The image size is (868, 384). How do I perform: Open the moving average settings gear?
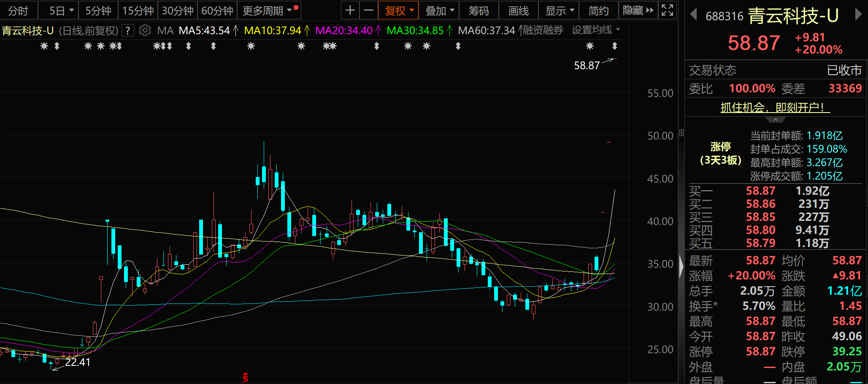pyautogui.click(x=145, y=30)
